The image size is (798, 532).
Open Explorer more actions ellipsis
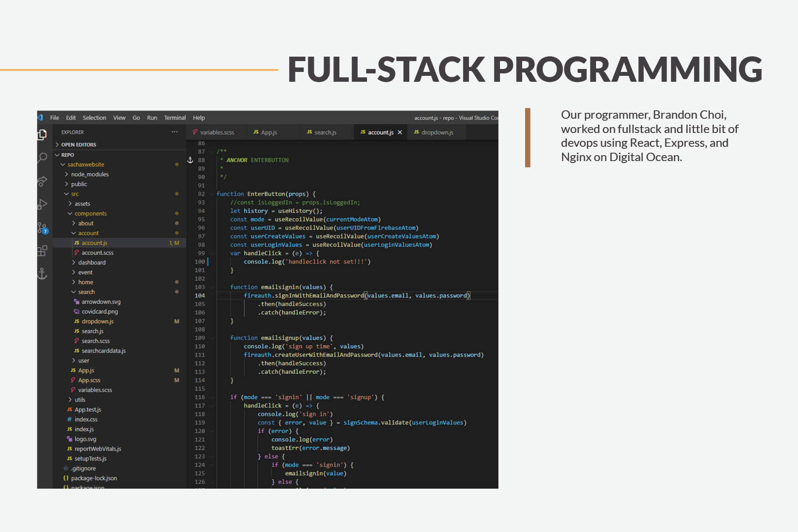point(174,132)
